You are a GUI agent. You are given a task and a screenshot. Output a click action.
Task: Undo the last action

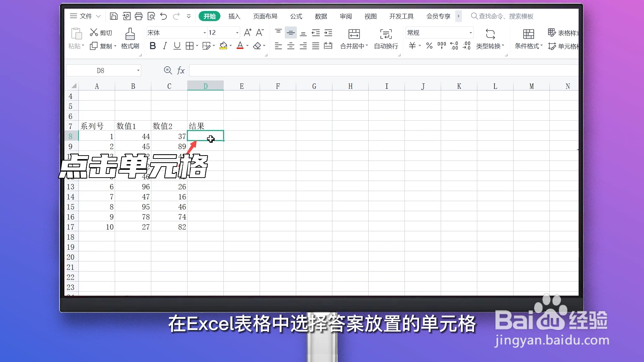[x=163, y=16]
